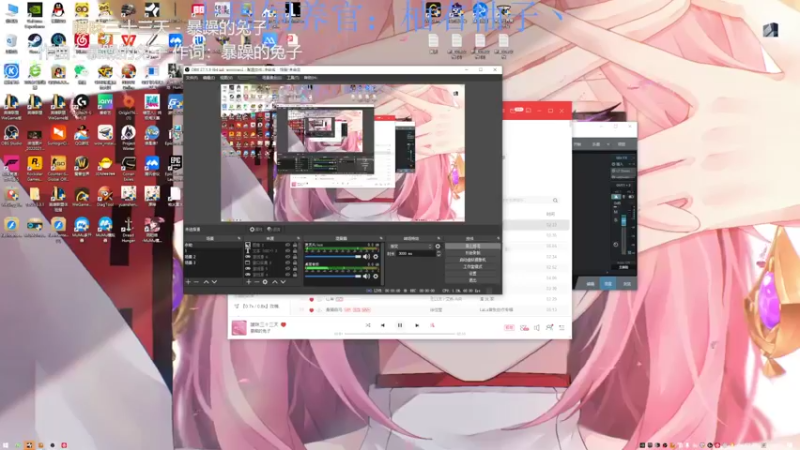The height and width of the screenshot is (450, 800).
Task: Skip to next track in music player
Action: [417, 325]
